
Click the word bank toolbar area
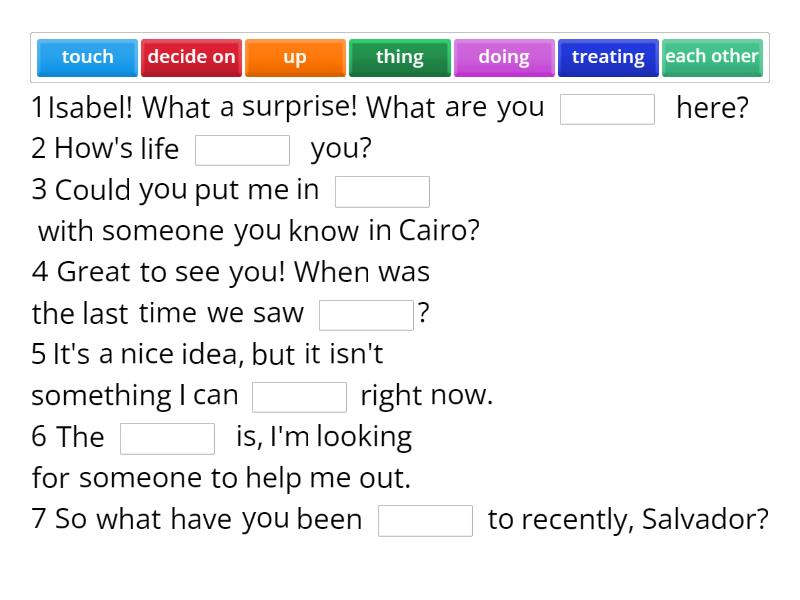(x=400, y=57)
